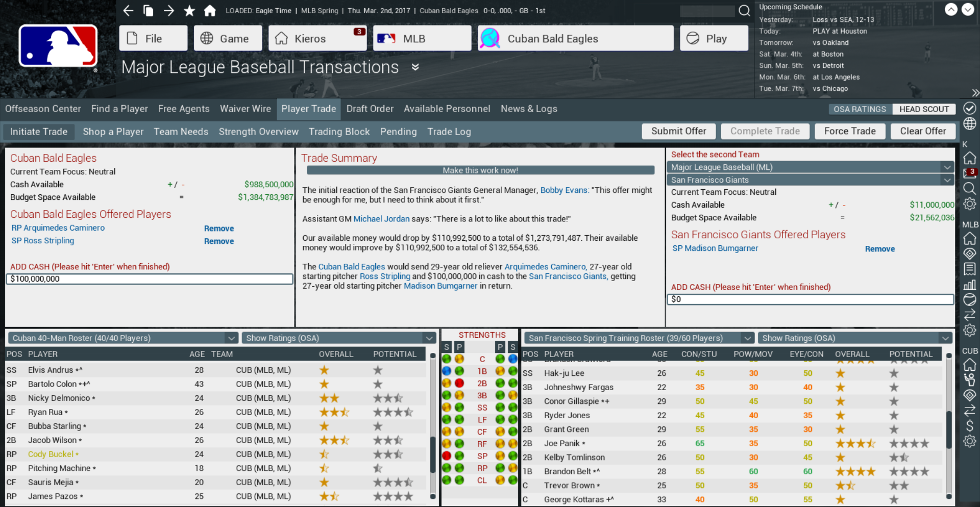This screenshot has height=507, width=980.
Task: Click the CUB manager personnel icon
Action: [970, 380]
